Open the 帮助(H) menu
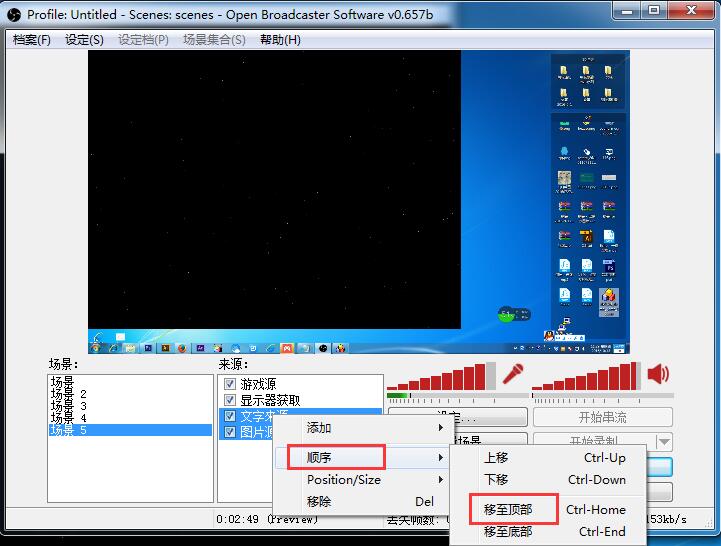The height and width of the screenshot is (546, 721). 280,40
